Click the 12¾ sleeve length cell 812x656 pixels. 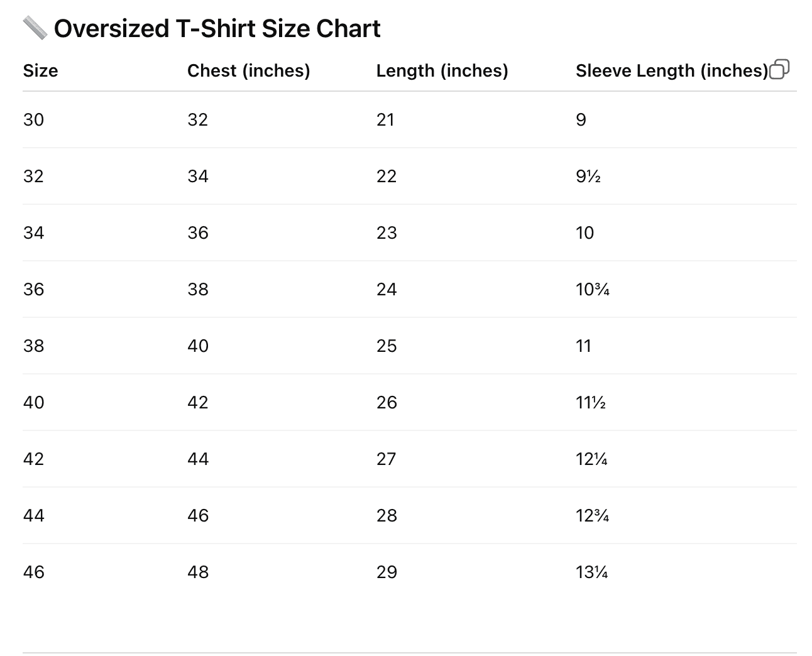[593, 515]
